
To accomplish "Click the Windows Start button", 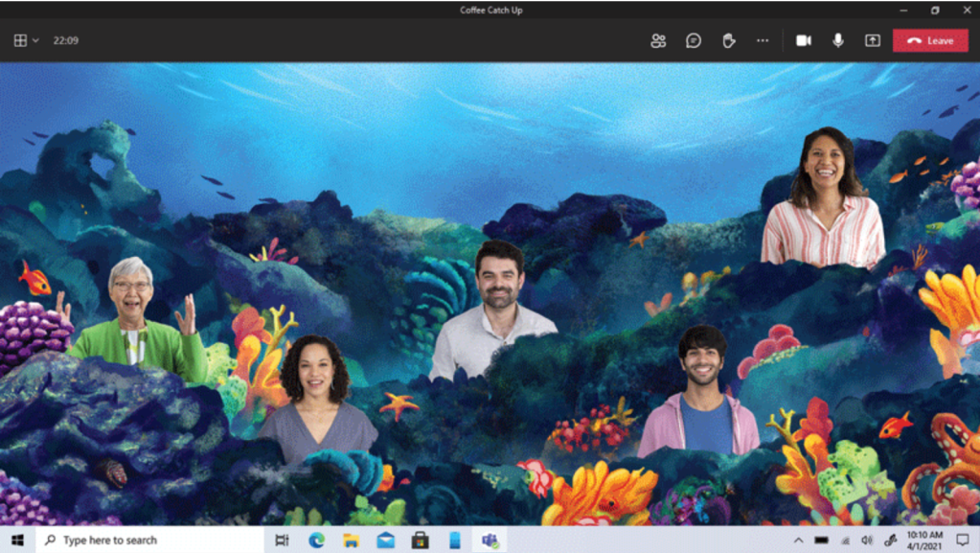I will [17, 541].
